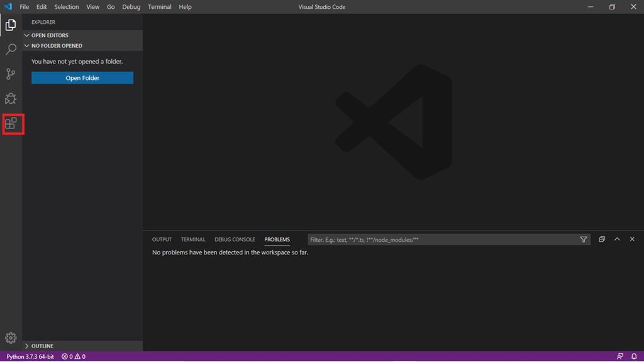Minimize the Visual Studio Code window

pos(590,6)
